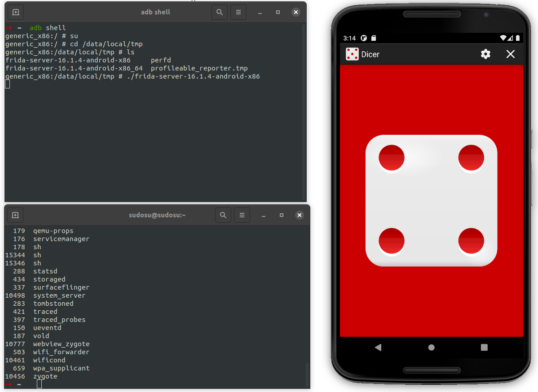Click the search icon in adb shell terminal
The height and width of the screenshot is (392, 538).
coord(220,12)
